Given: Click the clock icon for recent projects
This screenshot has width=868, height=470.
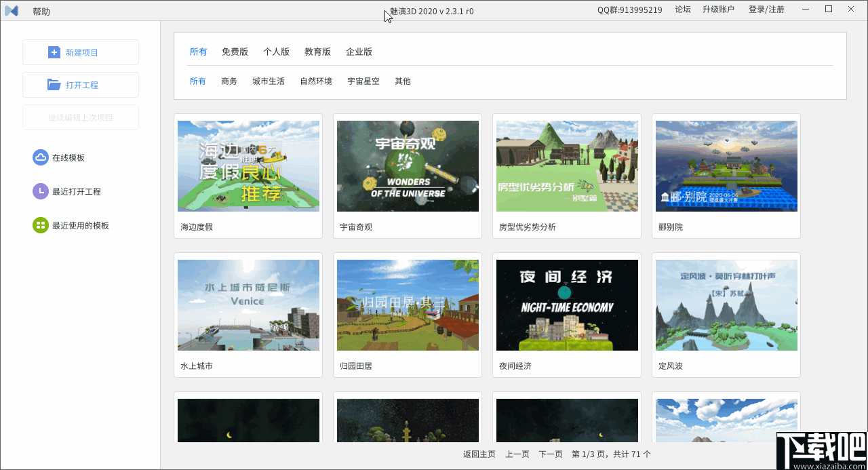Looking at the screenshot, I should pyautogui.click(x=41, y=191).
